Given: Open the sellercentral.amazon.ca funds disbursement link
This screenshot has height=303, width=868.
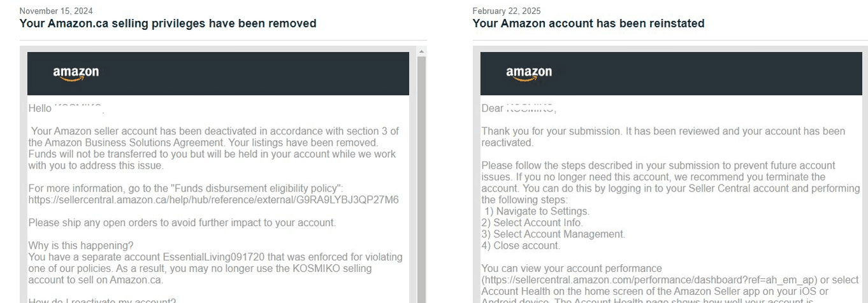Looking at the screenshot, I should tap(213, 200).
